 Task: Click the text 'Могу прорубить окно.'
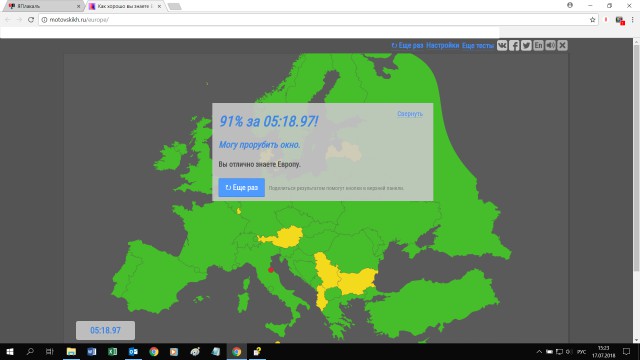(x=260, y=144)
